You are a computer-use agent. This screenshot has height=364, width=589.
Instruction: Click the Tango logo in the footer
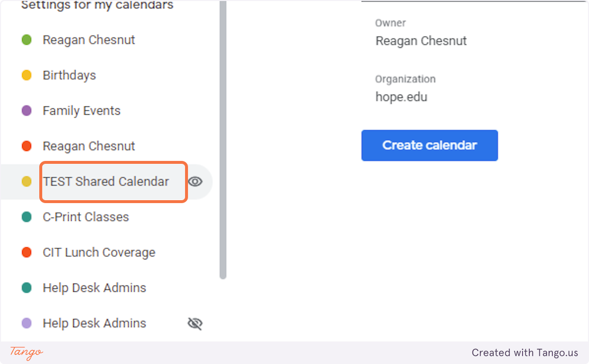(27, 352)
